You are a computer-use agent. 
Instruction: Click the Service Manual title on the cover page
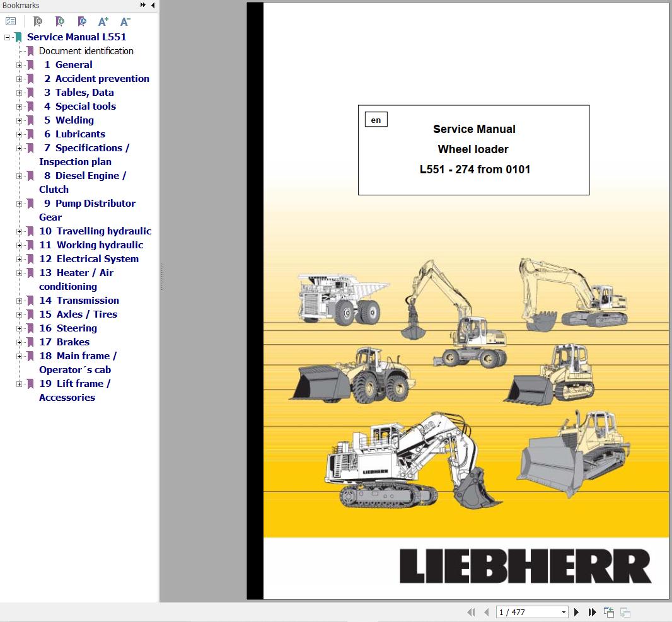point(474,129)
